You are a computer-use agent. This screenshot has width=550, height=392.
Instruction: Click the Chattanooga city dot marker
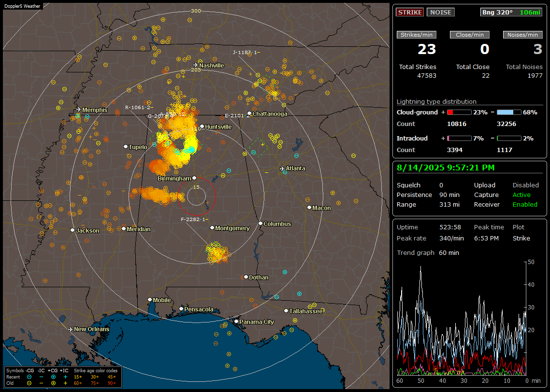[249, 113]
